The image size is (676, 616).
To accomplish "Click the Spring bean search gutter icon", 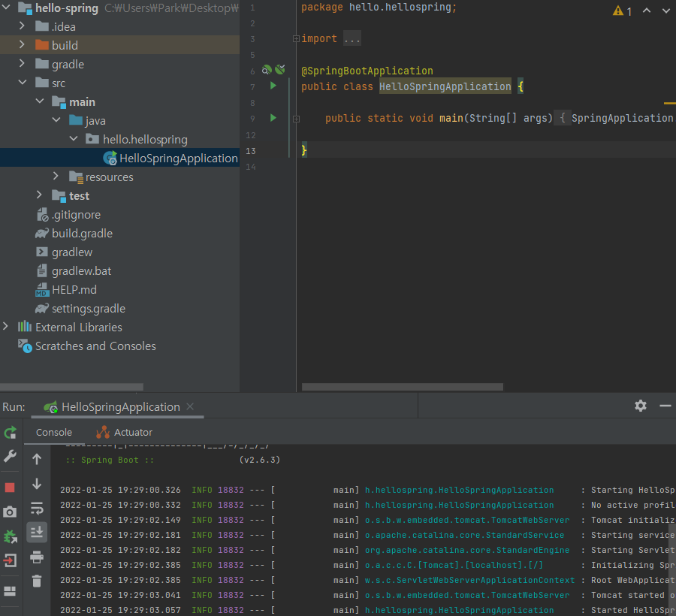I will (x=267, y=69).
